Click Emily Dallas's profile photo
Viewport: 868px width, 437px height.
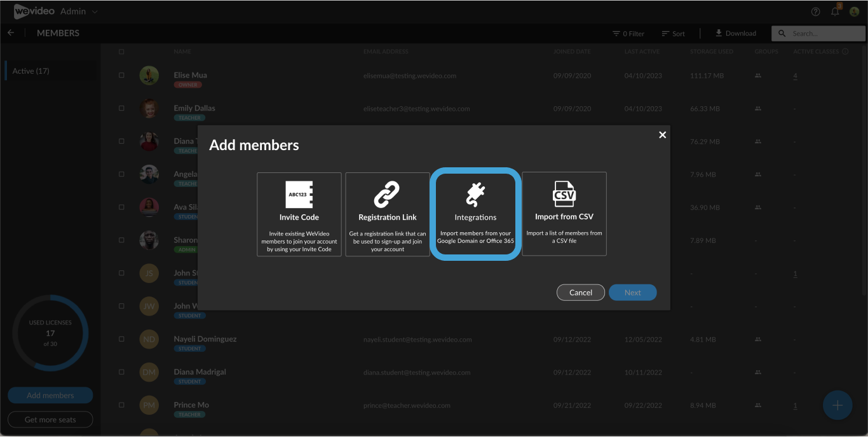tap(149, 108)
